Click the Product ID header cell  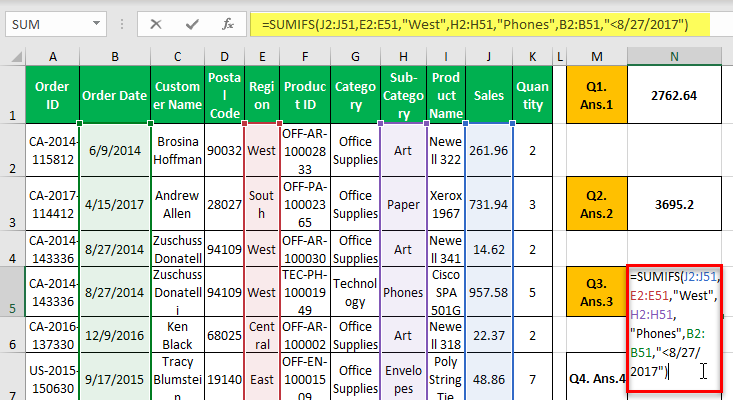[305, 95]
